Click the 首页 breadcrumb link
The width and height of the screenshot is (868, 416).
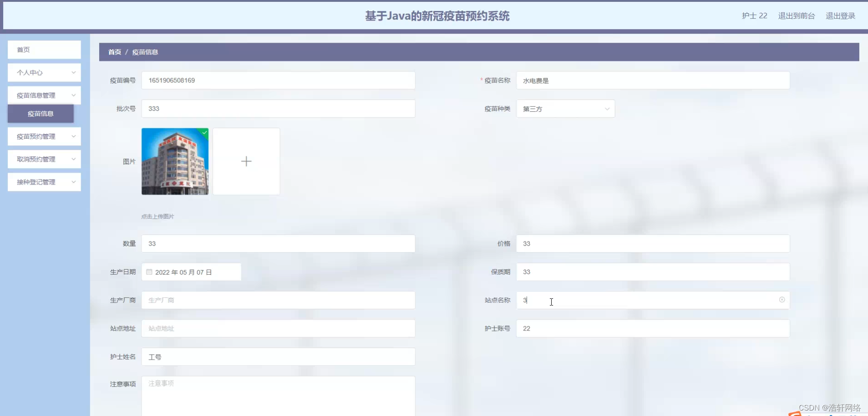click(114, 52)
